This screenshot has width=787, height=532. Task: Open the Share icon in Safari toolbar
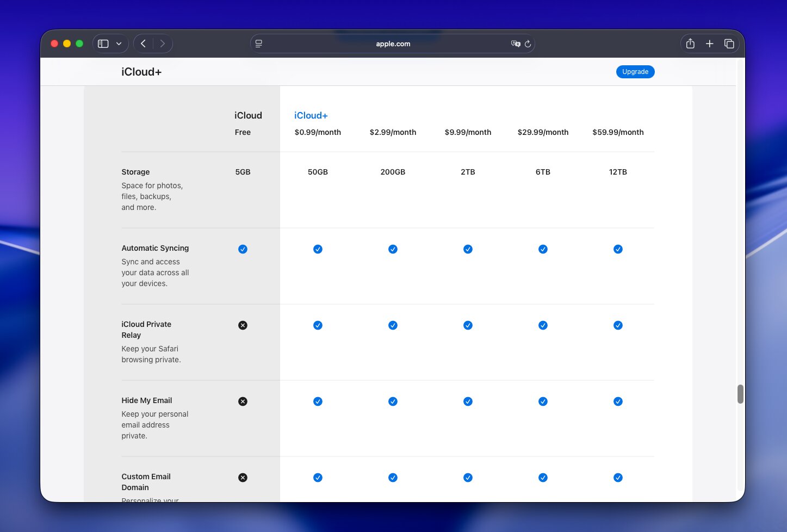click(690, 44)
